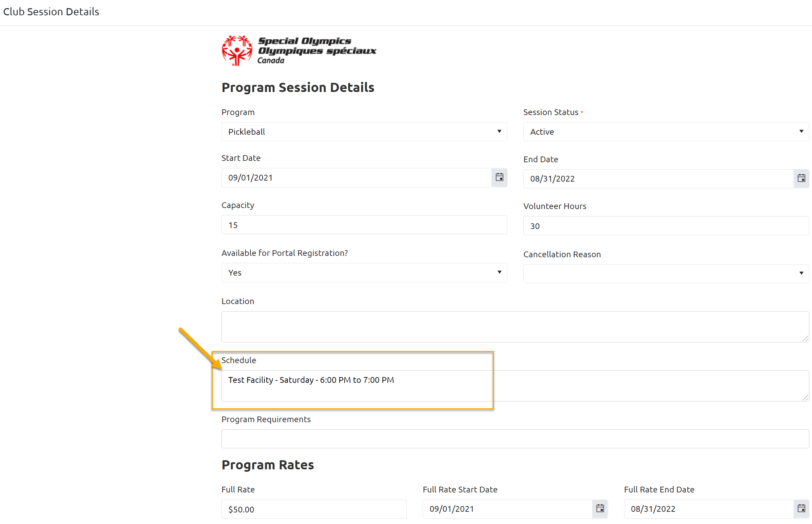Open the Cancellation Reason dropdown

click(x=666, y=274)
